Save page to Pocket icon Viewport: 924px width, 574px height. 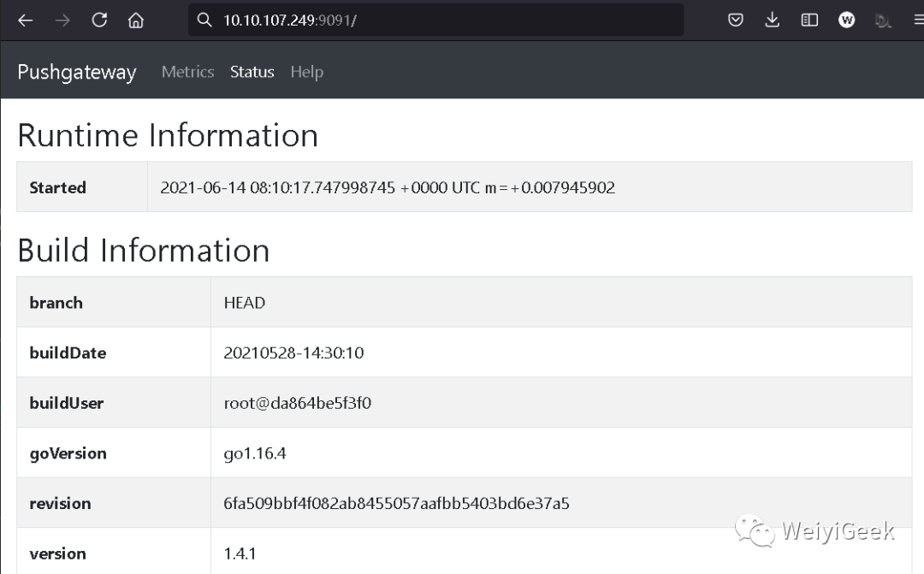pyautogui.click(x=736, y=20)
